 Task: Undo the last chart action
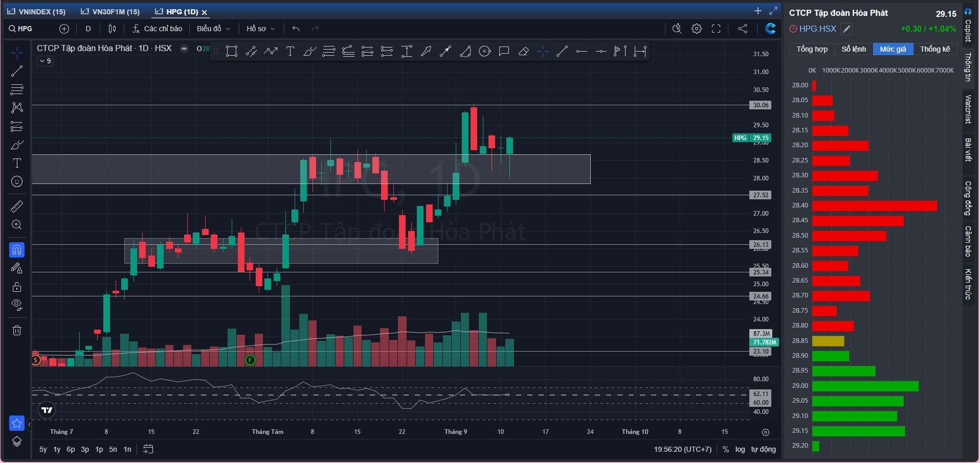pos(296,29)
